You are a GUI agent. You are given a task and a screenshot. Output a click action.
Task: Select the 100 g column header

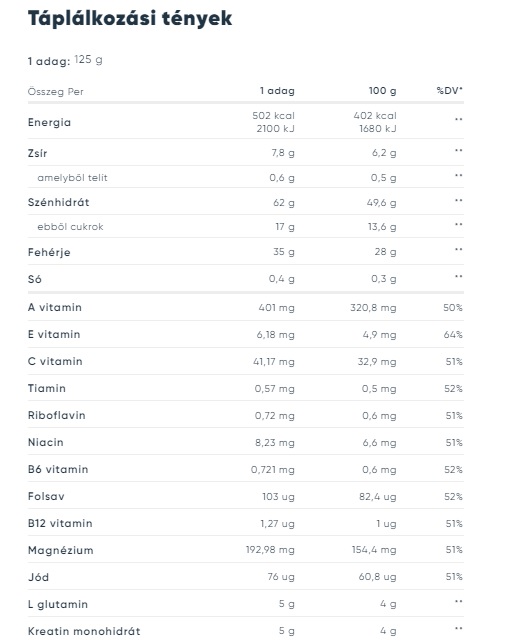[382, 91]
